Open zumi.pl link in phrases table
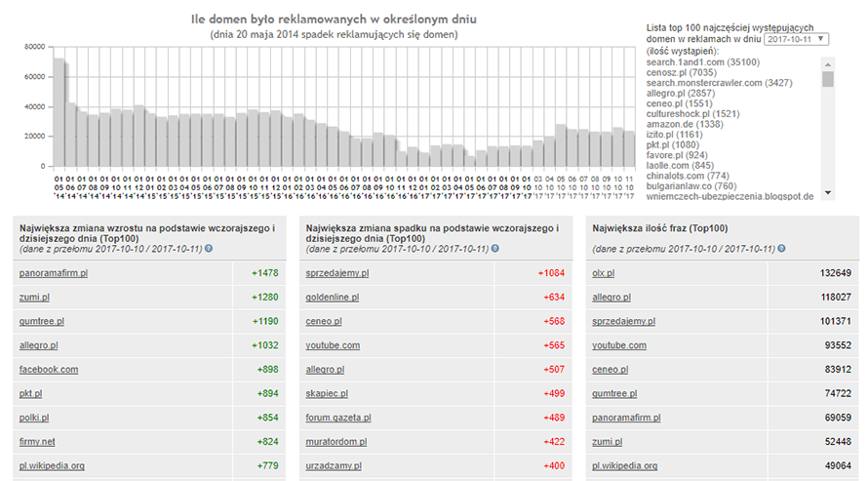Image resolution: width=868 pixels, height=481 pixels. [x=607, y=442]
